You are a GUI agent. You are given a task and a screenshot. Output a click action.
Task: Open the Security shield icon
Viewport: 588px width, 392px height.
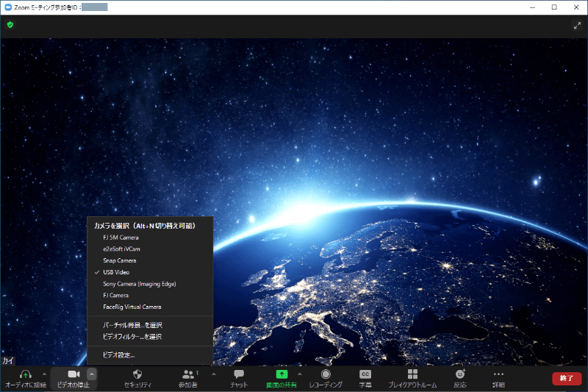tap(137, 374)
